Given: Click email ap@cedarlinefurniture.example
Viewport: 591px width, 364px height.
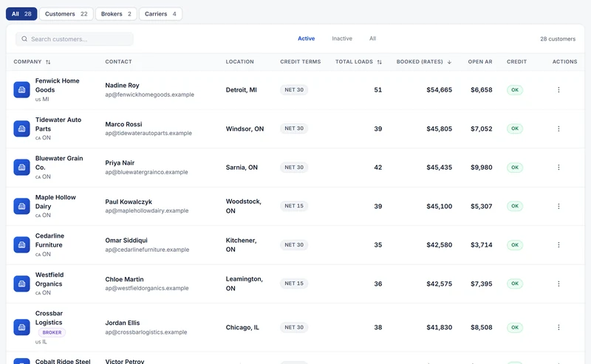Looking at the screenshot, I should click(147, 250).
